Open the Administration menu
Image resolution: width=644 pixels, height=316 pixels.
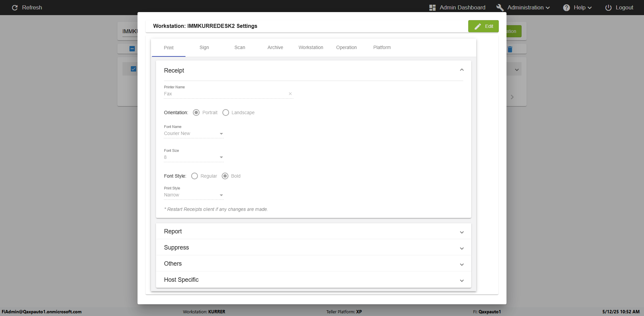[x=529, y=7]
